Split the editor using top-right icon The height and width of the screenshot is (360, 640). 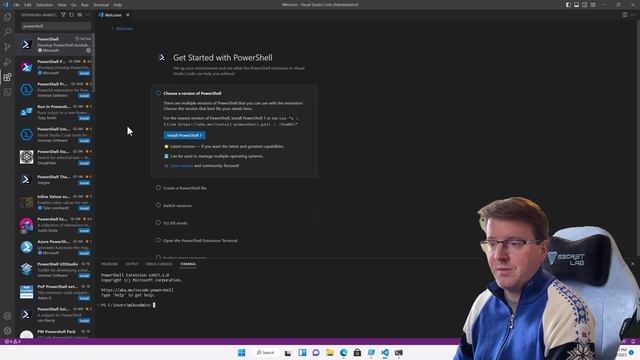[x=624, y=15]
